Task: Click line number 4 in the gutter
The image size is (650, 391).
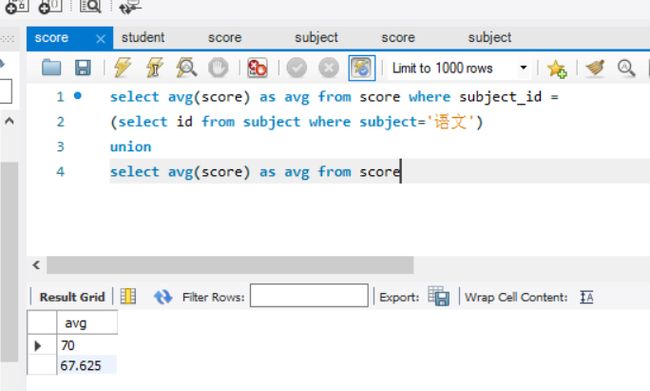Action: [61, 172]
